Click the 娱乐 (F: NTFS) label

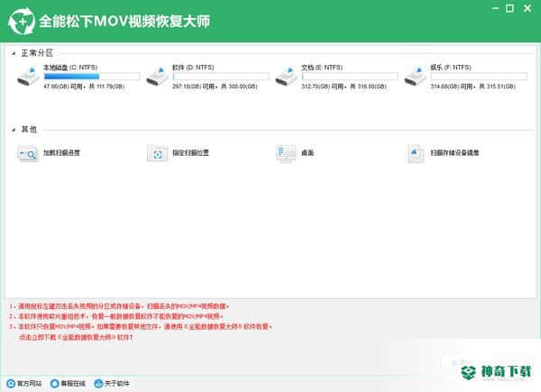[451, 68]
